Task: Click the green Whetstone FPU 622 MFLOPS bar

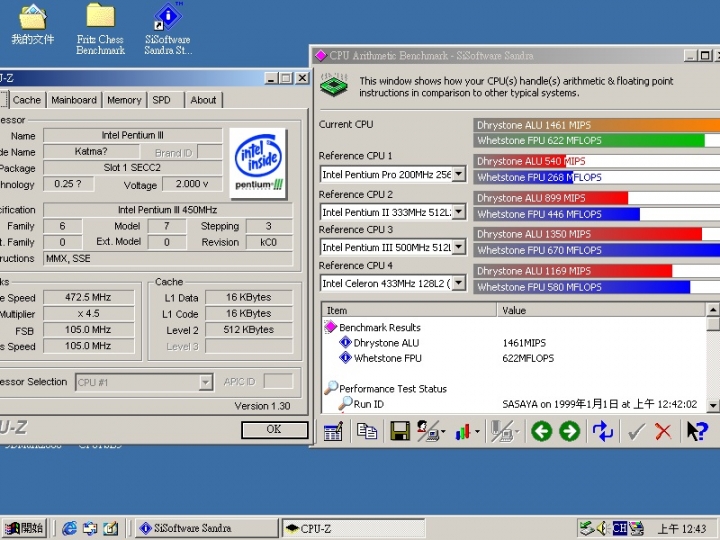Action: pyautogui.click(x=589, y=141)
